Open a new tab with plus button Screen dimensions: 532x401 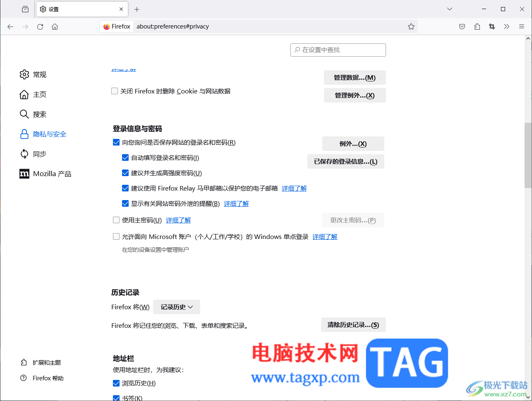137,9
